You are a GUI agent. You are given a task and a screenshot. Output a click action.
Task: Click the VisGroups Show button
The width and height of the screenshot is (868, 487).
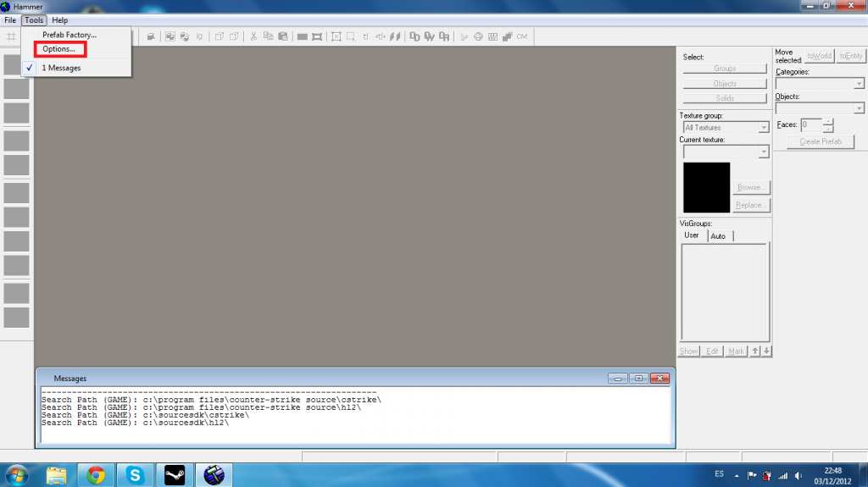pos(688,351)
